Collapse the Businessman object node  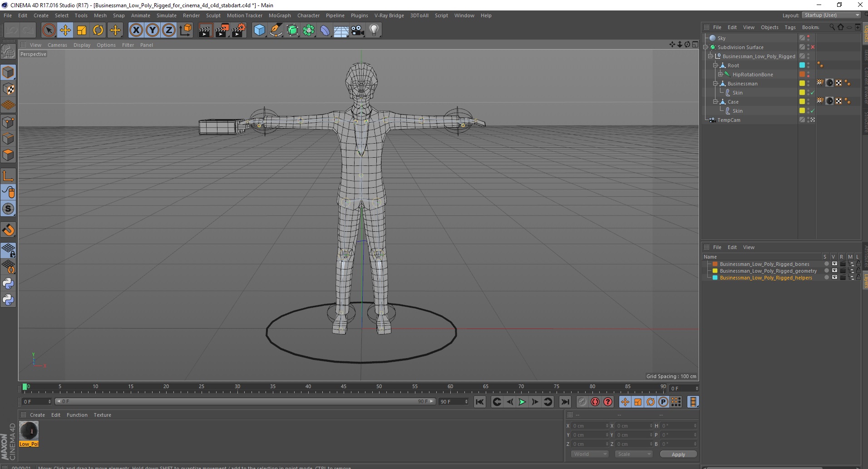[715, 84]
